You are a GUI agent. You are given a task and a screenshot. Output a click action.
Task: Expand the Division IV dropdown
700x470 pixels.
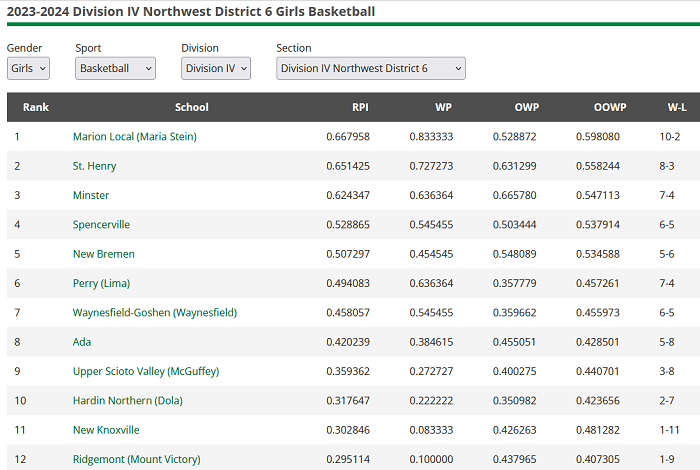point(215,68)
